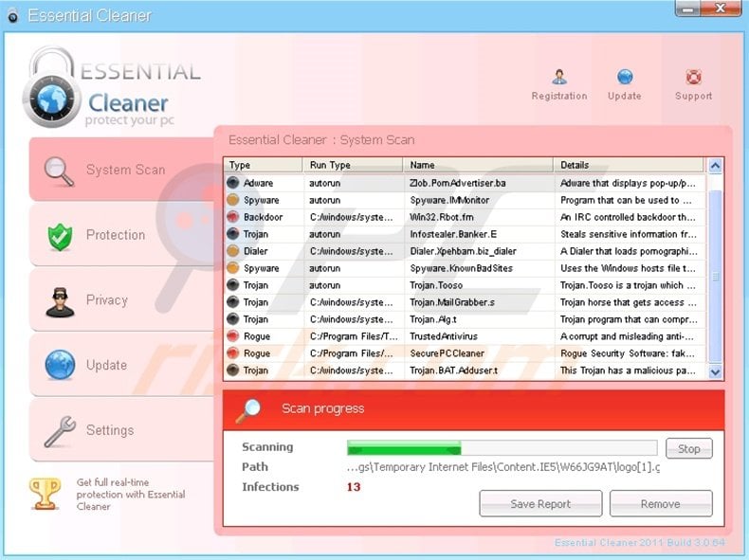Click icon beside Infostealer.Banker.E row

point(232,234)
